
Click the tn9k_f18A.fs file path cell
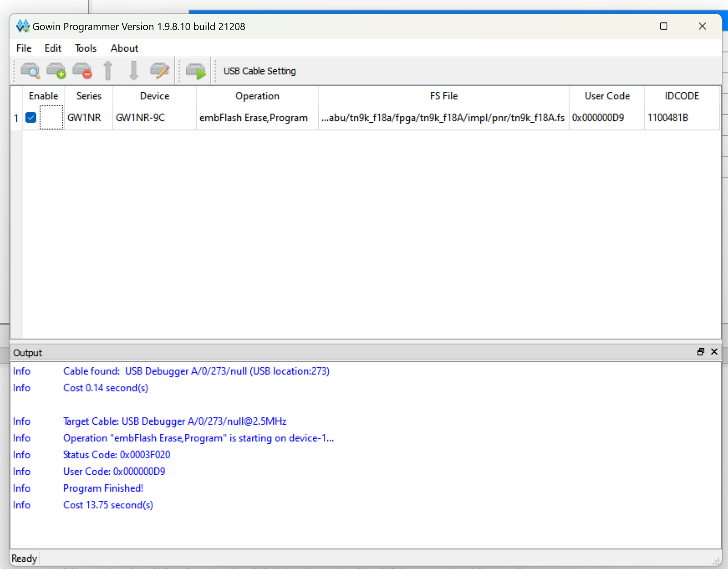444,118
